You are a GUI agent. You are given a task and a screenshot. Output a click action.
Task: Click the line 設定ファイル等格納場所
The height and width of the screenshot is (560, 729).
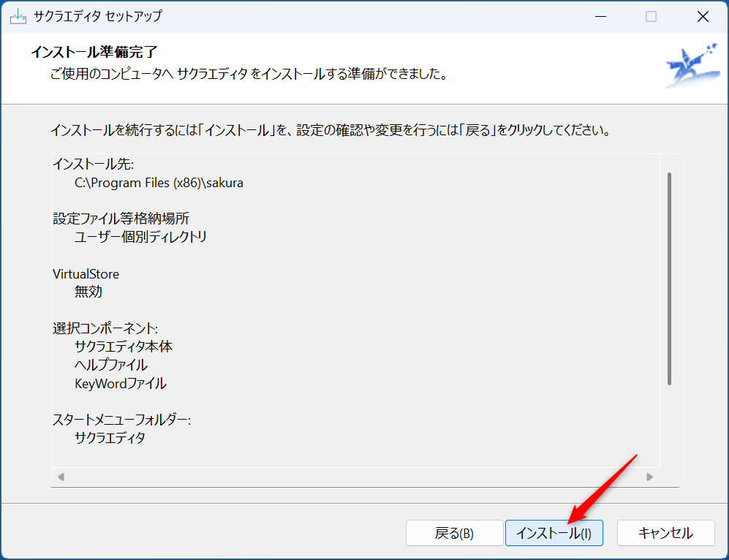coord(121,219)
